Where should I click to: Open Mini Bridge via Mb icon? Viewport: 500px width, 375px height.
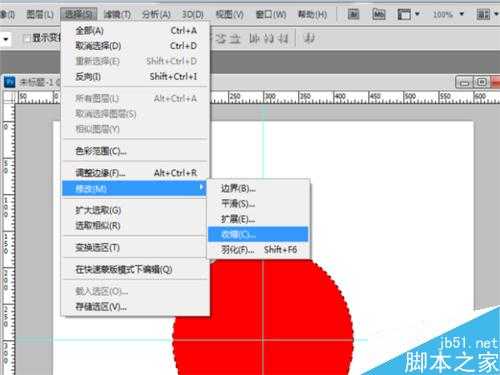click(379, 14)
